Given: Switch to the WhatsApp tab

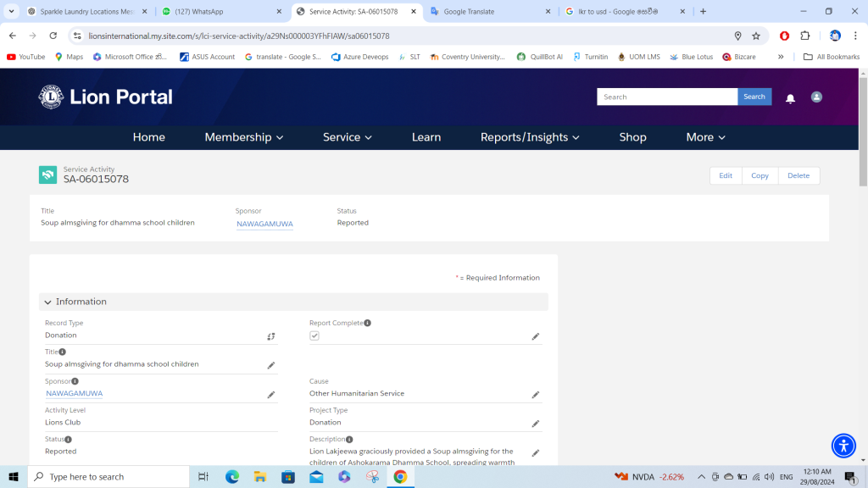Looking at the screenshot, I should (221, 12).
